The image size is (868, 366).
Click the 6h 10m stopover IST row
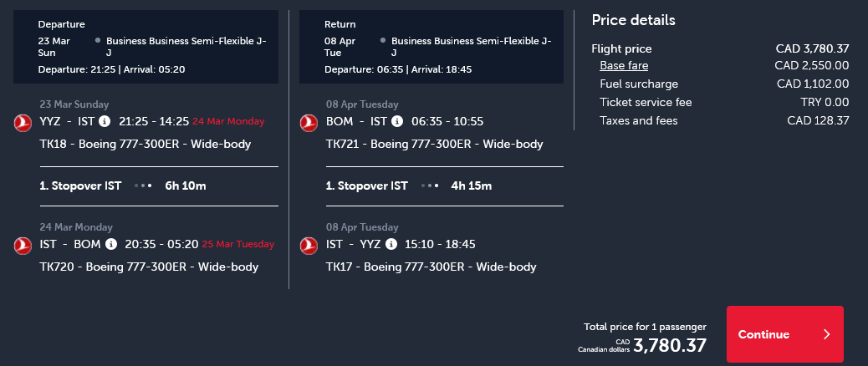point(159,186)
